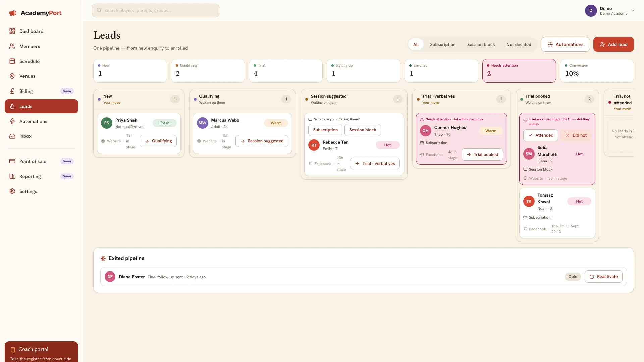Click the Facebook source icon on Tomasz Kowal
The image size is (644, 362).
tap(525, 229)
